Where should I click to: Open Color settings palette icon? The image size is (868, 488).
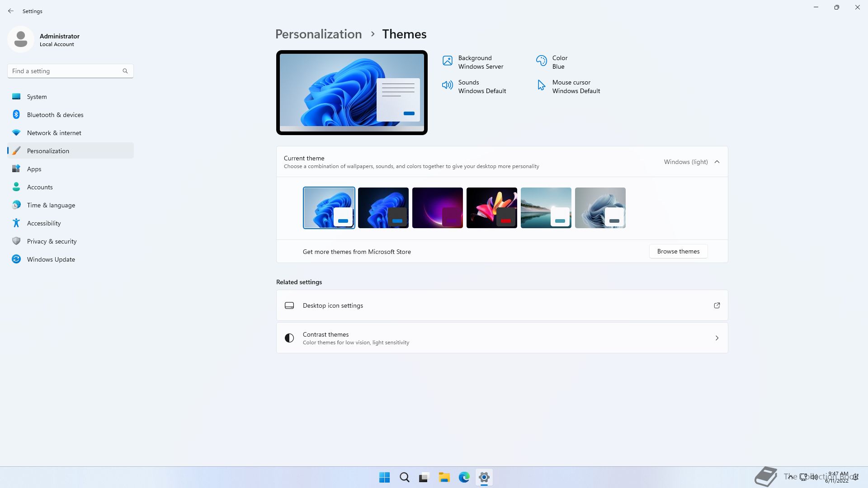(x=541, y=61)
